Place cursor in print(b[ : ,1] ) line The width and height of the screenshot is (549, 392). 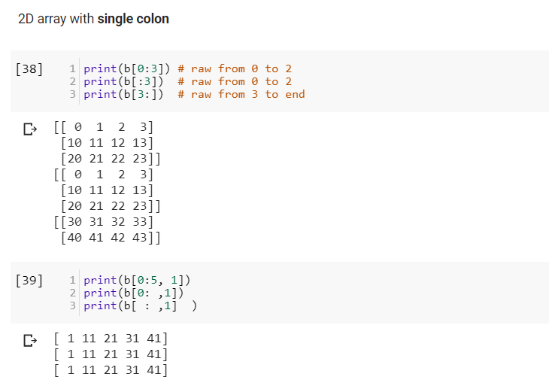[139, 305]
